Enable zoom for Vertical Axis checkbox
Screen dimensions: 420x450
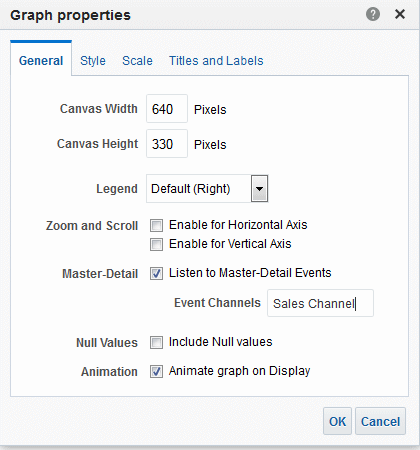pyautogui.click(x=156, y=244)
